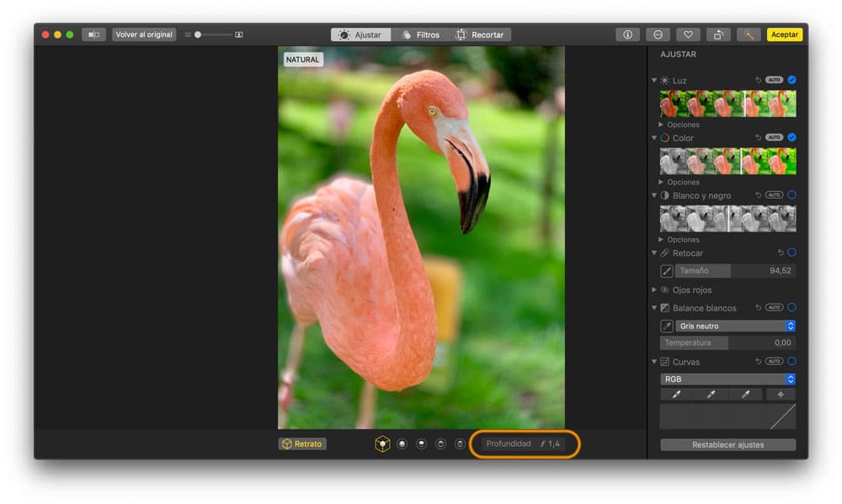Expand the Ojos rojos section
842x504 pixels.
[x=654, y=289]
